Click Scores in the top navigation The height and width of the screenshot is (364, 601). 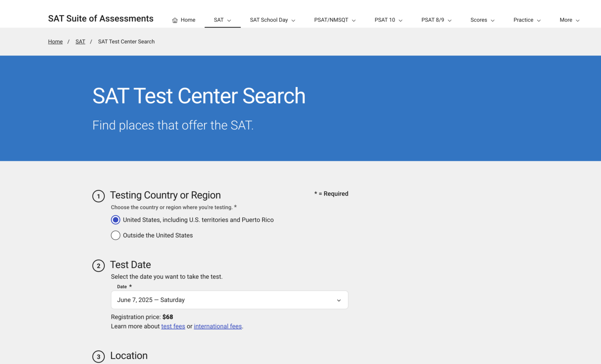point(479,20)
